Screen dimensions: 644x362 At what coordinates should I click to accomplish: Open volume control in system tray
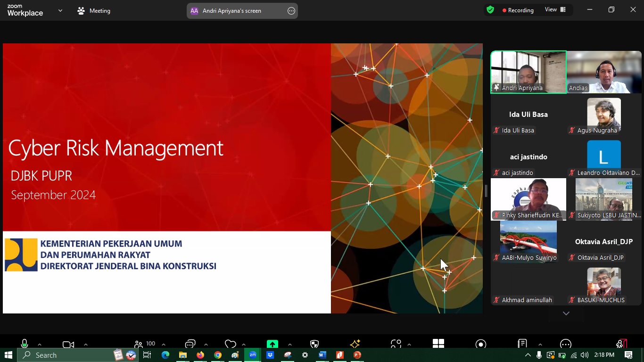(585, 355)
